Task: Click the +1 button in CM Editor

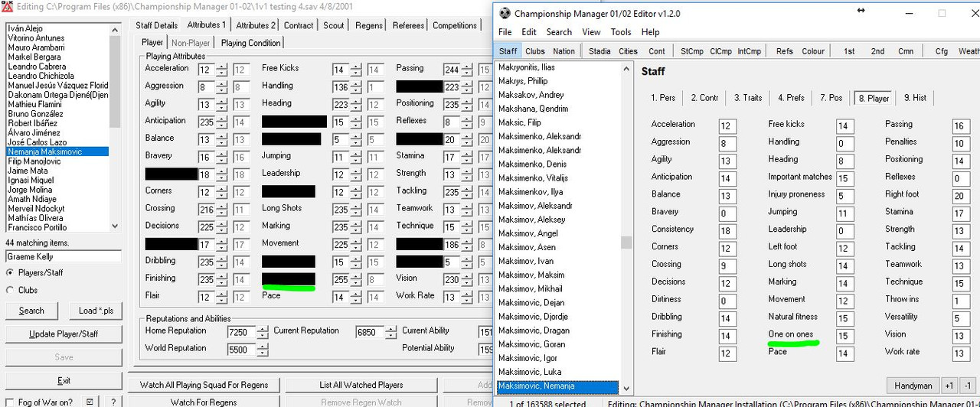Action: coord(949,386)
